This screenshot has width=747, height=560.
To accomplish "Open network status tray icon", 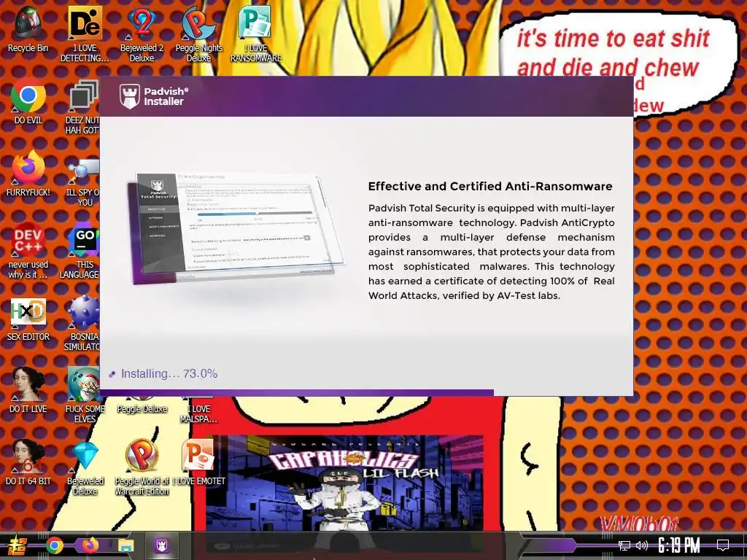I will (624, 545).
